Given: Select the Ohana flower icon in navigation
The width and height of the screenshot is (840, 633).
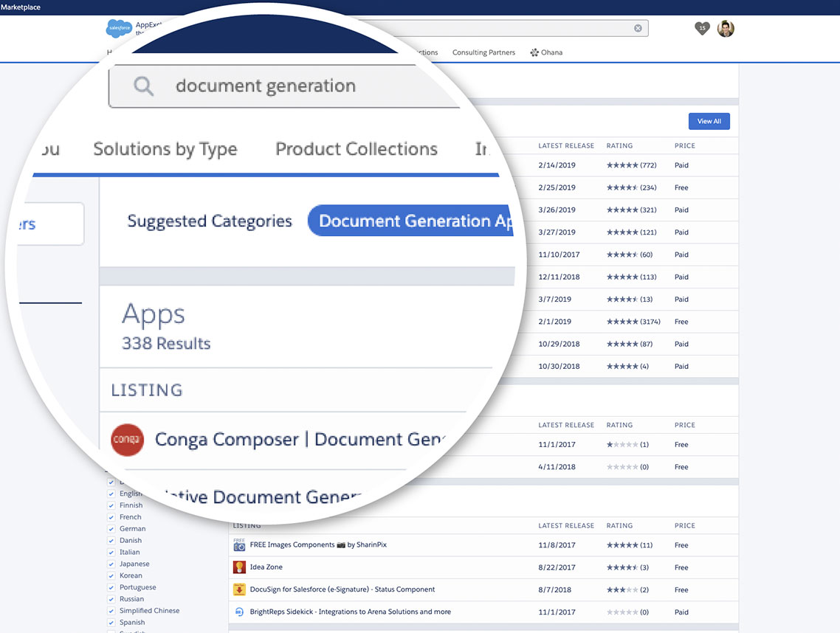Looking at the screenshot, I should click(x=534, y=52).
